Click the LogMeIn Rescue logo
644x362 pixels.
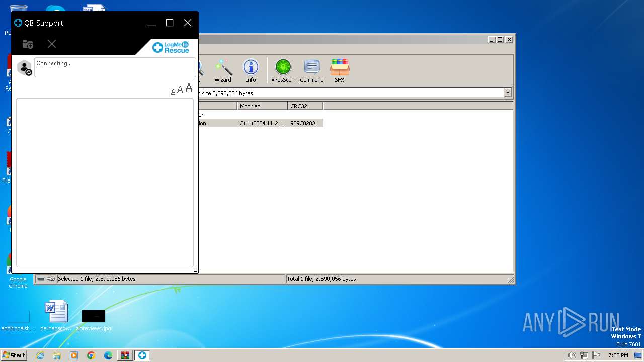pos(171,47)
